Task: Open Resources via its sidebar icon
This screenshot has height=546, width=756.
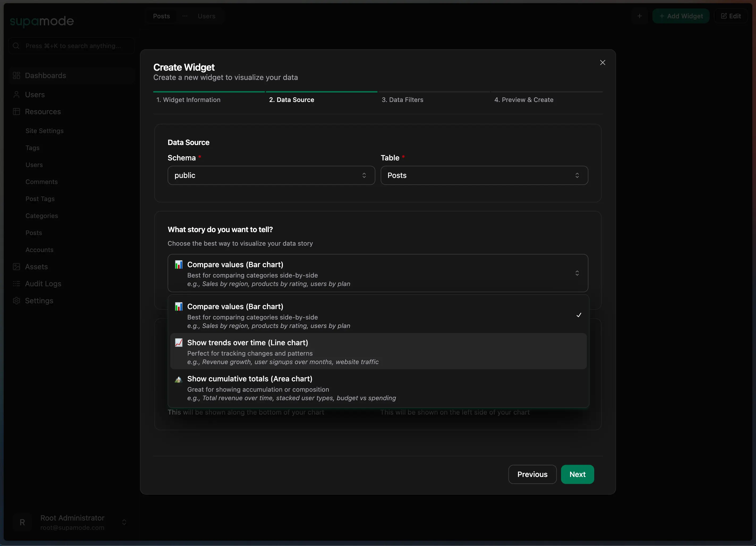Action: click(x=16, y=112)
